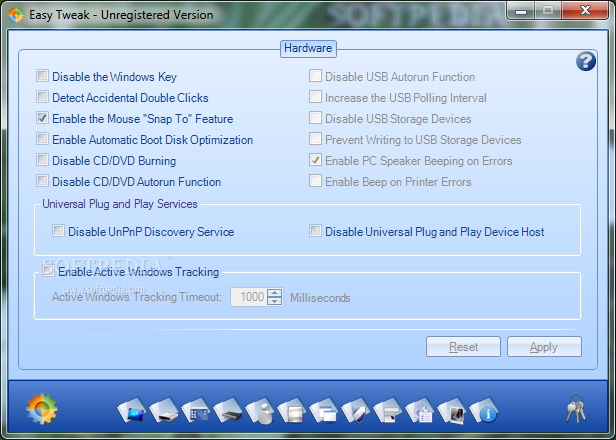Uncheck Enable PC Speaker Beeping on Errors

(315, 160)
